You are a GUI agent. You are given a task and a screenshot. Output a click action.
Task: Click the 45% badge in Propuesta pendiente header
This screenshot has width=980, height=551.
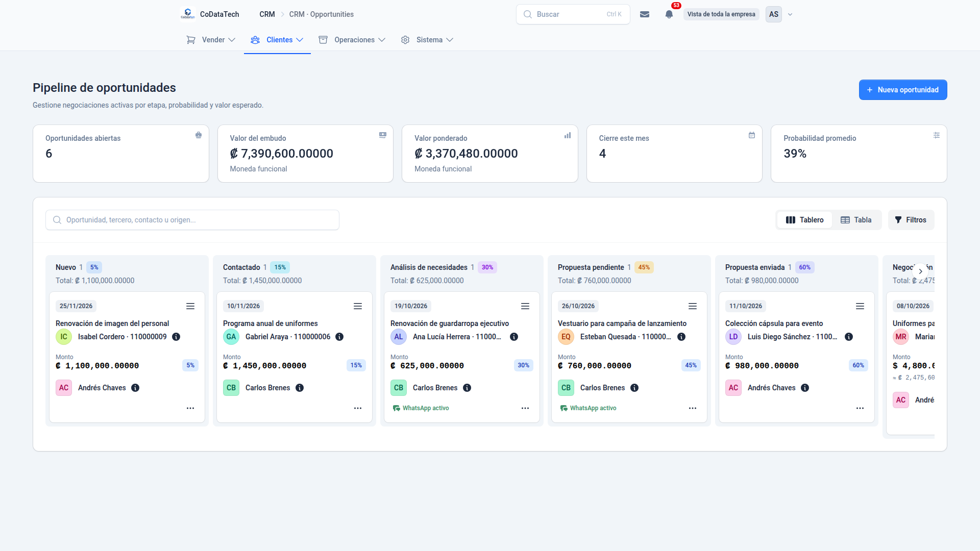pos(644,267)
